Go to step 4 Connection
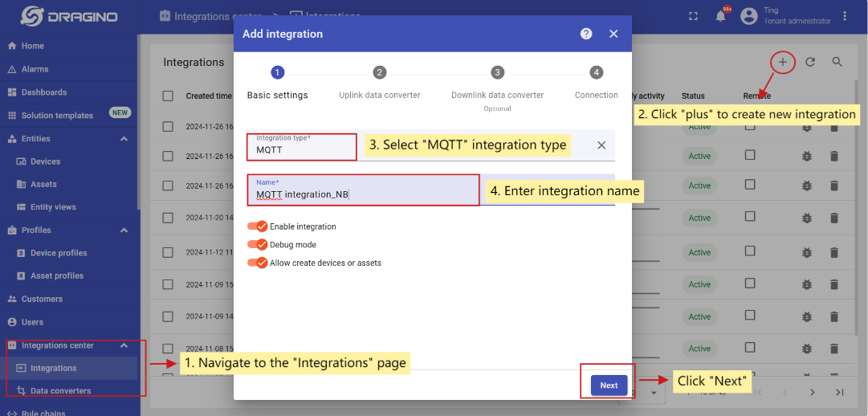This screenshot has height=416, width=868. point(596,84)
